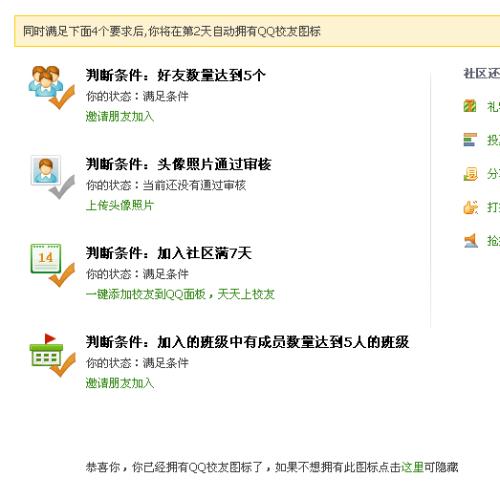The width and height of the screenshot is (500, 490).
Task: Click the green class building icon
Action: (52, 355)
